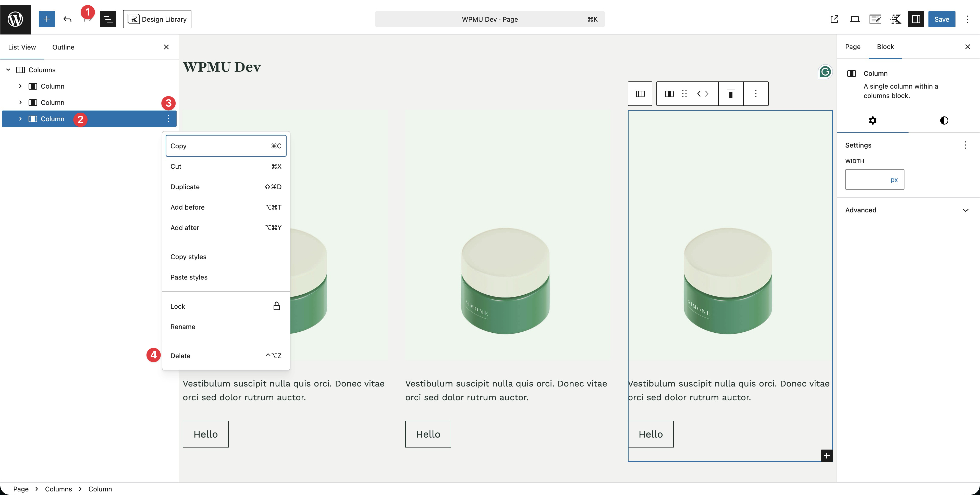Click the laptop preview device icon
This screenshot has height=495, width=980.
point(855,19)
